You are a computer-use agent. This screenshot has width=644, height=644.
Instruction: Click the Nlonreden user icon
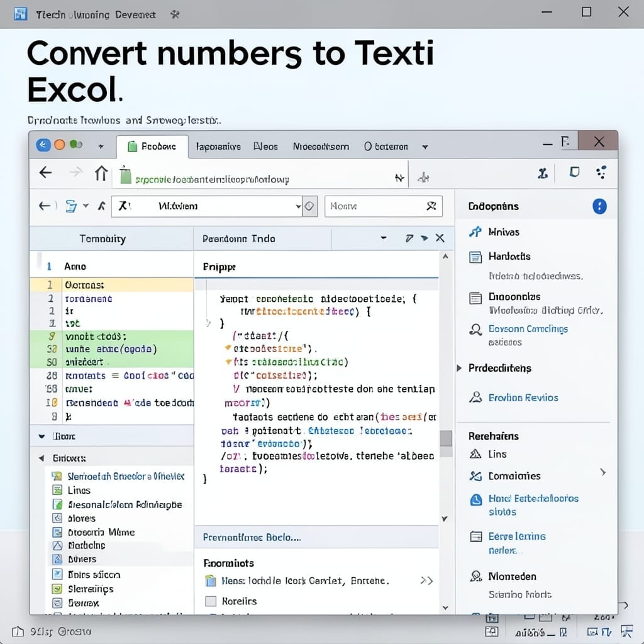pos(475,576)
